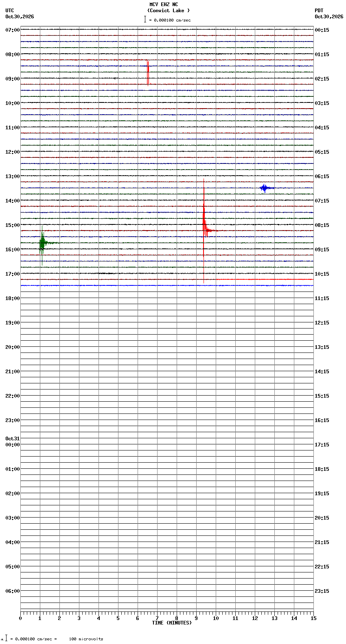346x644 pixels.
Task: Select the '07:00' UTC row label
Action: click(13, 30)
